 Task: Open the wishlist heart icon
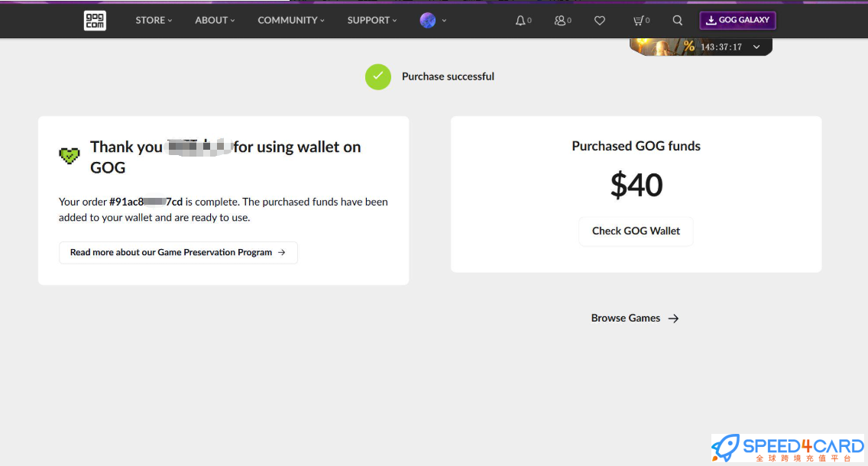pos(600,21)
